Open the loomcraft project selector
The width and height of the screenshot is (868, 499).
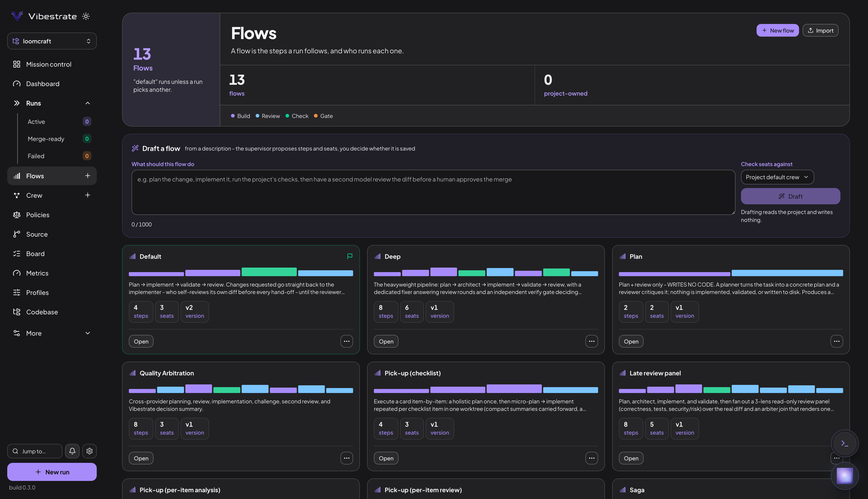(x=52, y=41)
